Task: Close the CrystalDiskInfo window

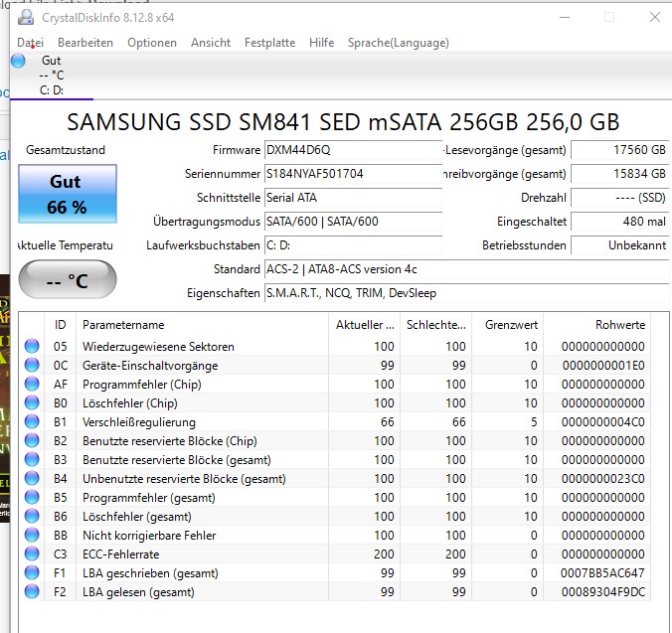Action: click(x=654, y=17)
